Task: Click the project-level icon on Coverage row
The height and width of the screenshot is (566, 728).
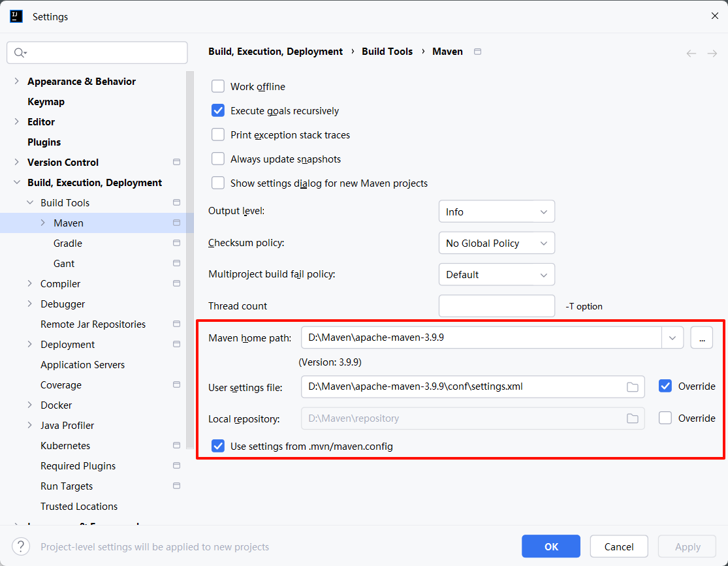Action: tap(176, 385)
